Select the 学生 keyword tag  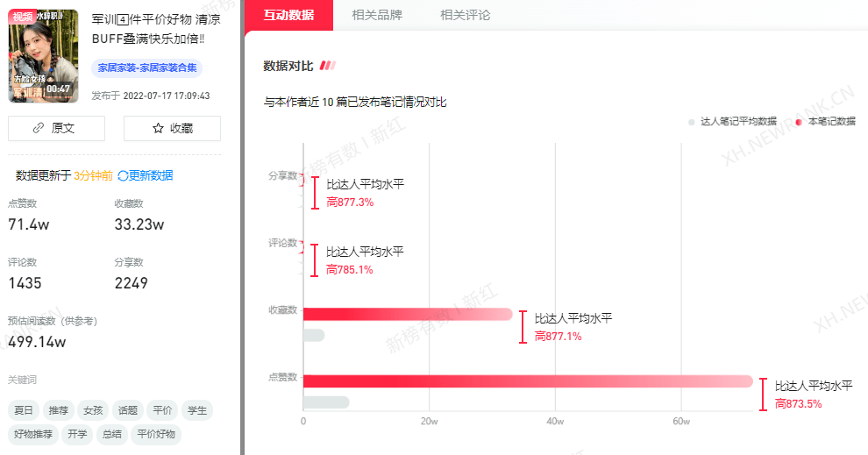(197, 410)
